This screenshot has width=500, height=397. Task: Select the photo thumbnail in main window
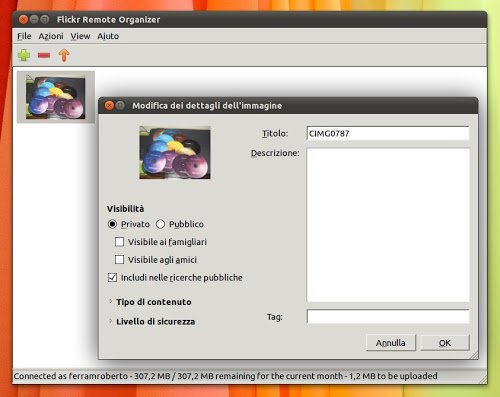pyautogui.click(x=56, y=97)
